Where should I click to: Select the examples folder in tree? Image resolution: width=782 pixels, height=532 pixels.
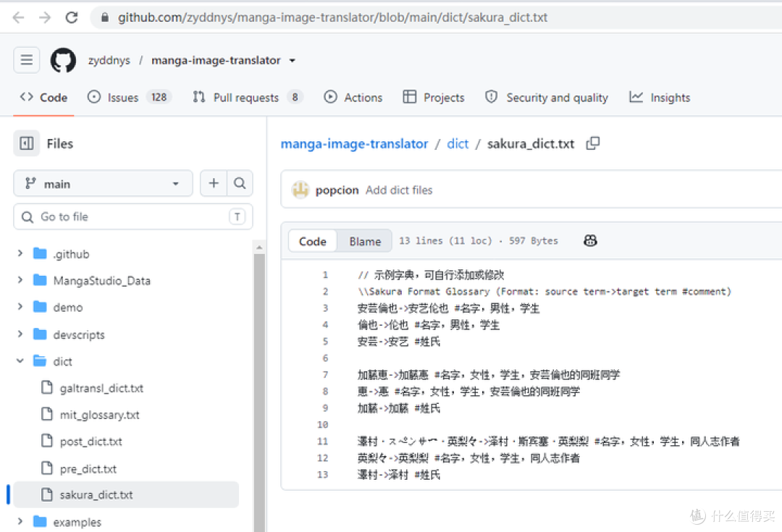point(77,522)
